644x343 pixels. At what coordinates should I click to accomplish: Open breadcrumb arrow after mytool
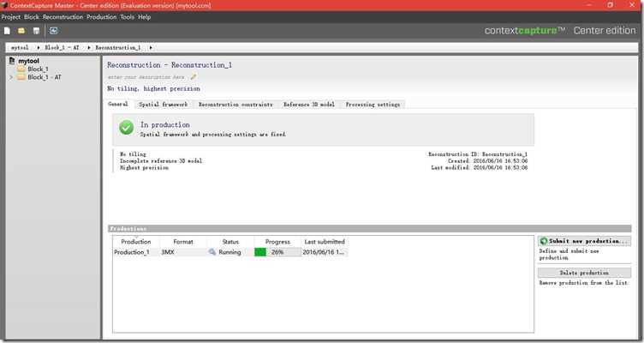(39, 48)
